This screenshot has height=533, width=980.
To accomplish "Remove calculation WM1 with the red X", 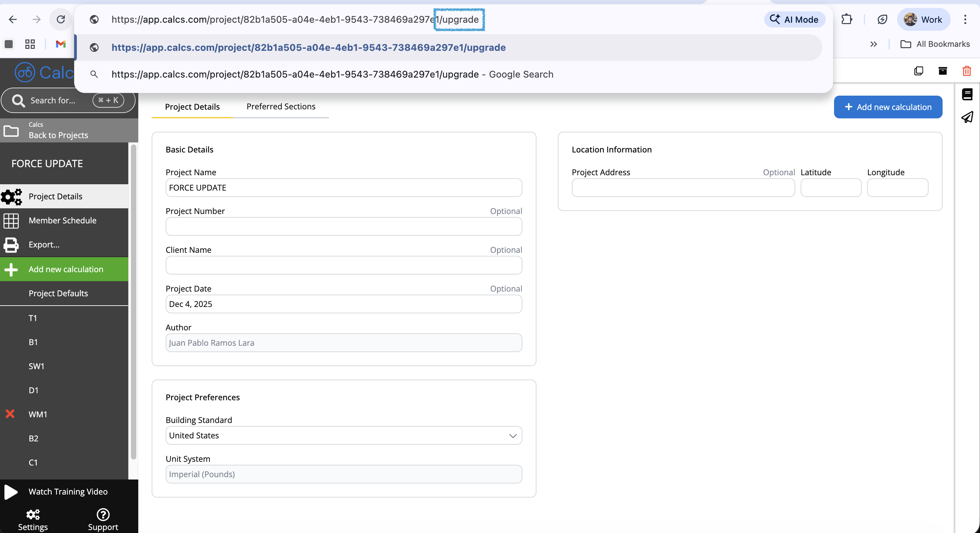I will pos(9,414).
